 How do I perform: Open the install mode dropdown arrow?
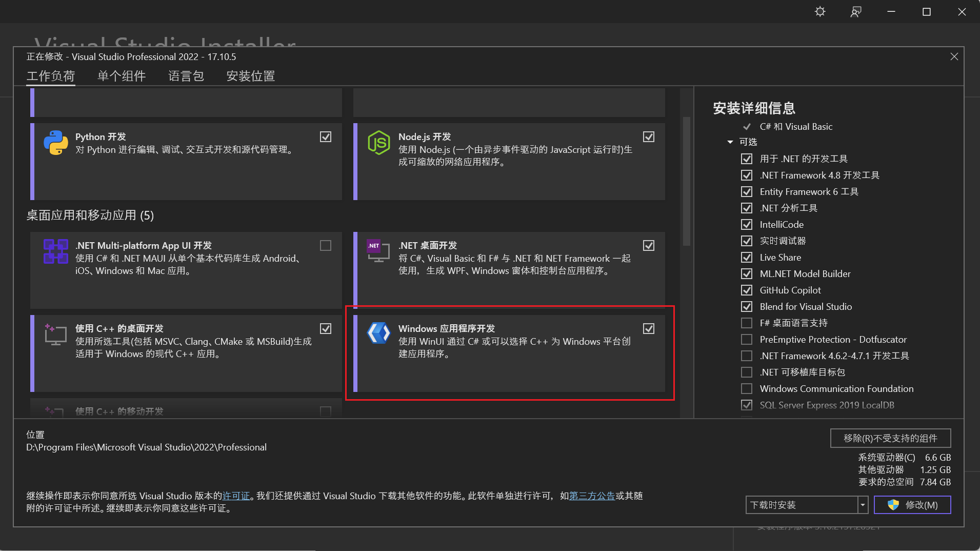[863, 505]
